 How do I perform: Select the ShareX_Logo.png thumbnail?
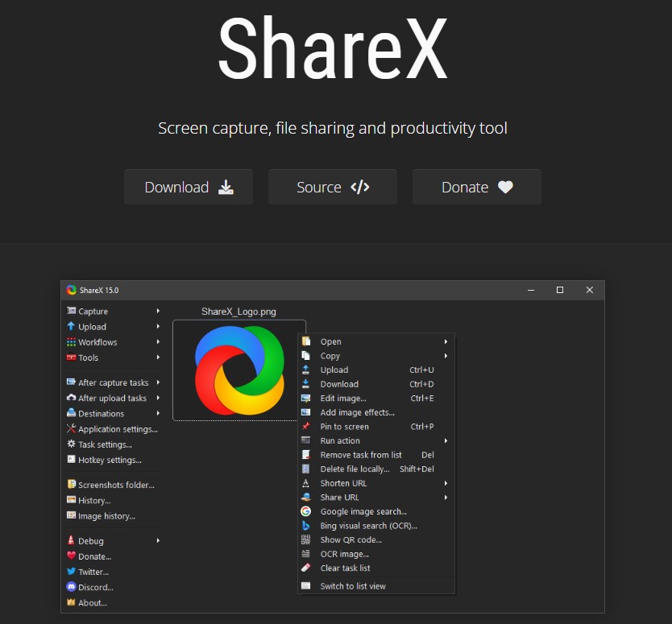click(x=239, y=370)
